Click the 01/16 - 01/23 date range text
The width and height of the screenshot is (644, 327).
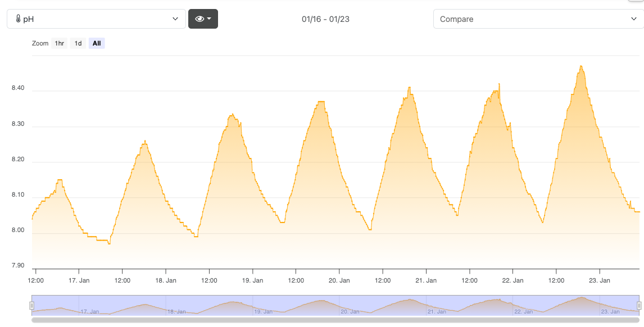[x=326, y=19]
